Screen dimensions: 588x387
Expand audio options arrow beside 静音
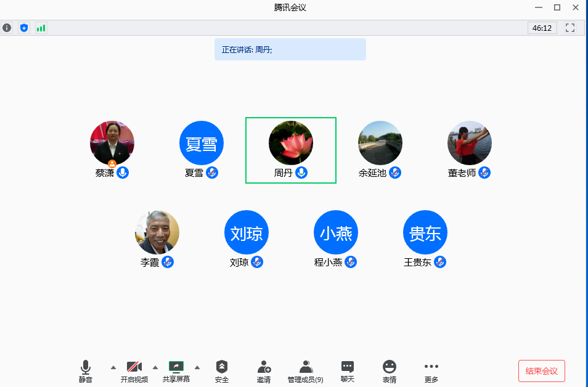coord(113,367)
